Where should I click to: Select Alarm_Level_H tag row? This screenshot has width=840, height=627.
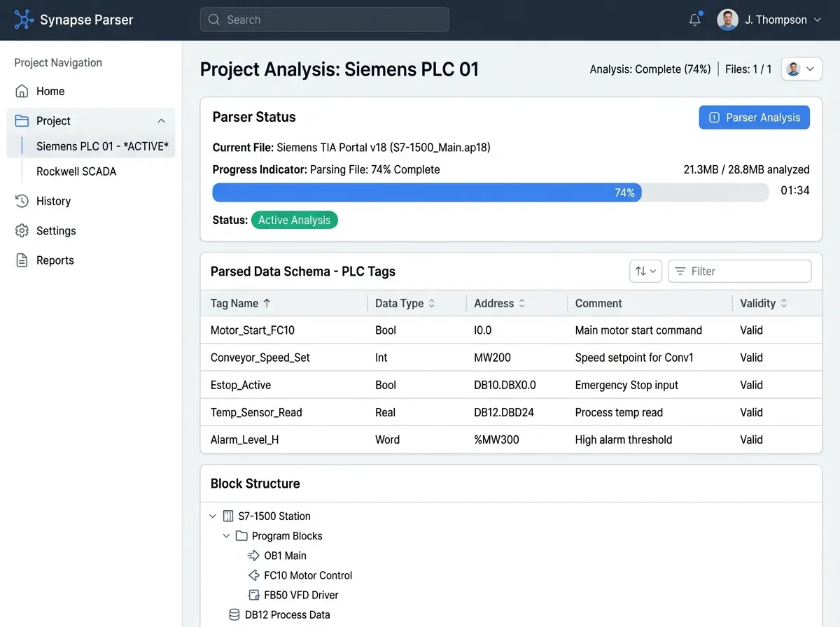(511, 439)
